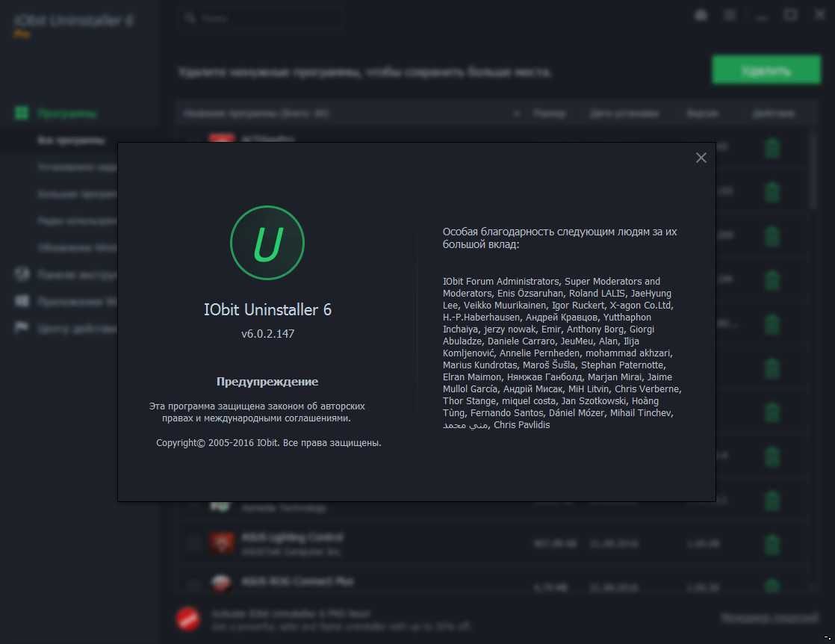The width and height of the screenshot is (835, 644).
Task: Open the Activate IObit Uninstaller PRO link
Action: click(x=291, y=613)
